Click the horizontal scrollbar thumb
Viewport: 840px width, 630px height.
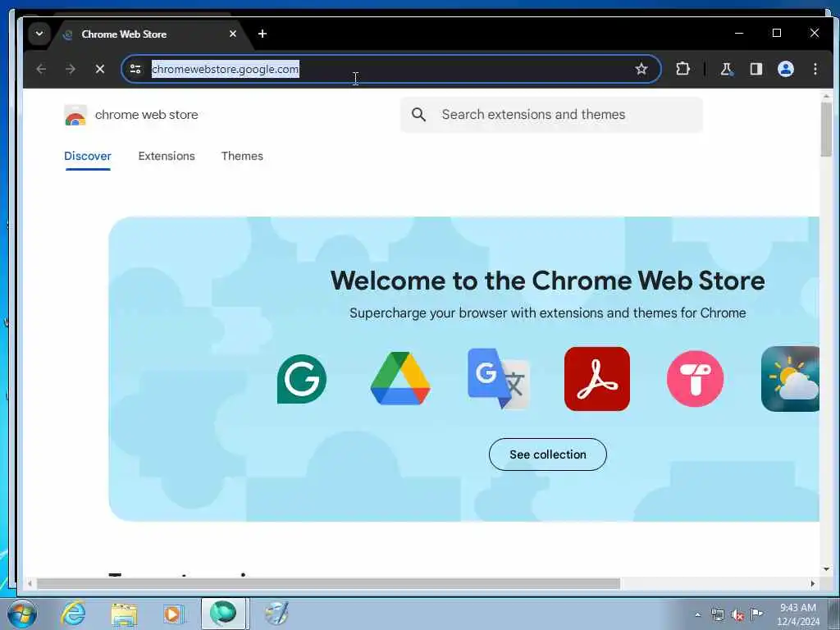(328, 583)
